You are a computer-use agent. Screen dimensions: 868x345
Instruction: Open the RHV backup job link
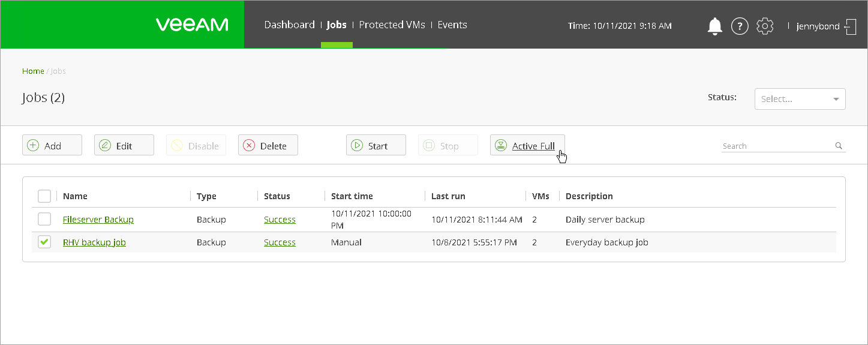point(94,242)
